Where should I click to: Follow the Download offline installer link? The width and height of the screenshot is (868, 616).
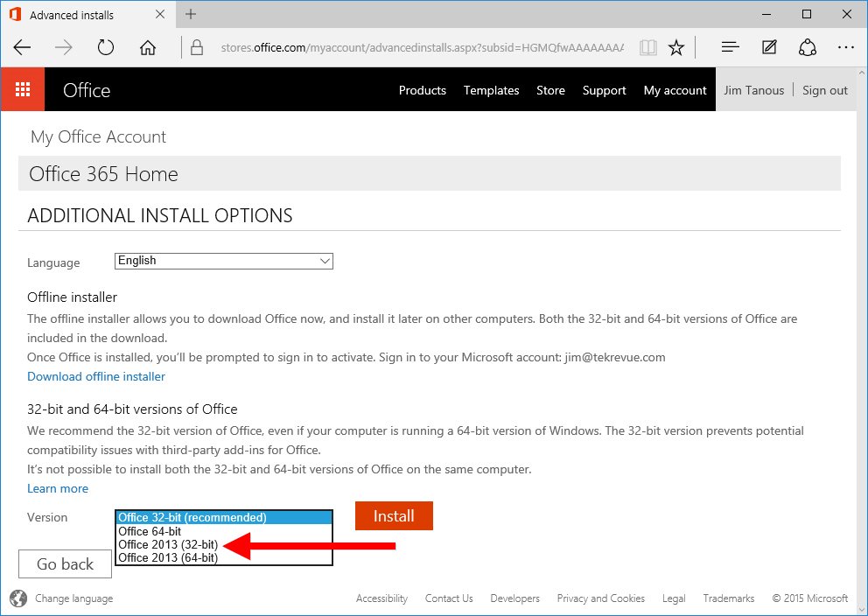[x=96, y=376]
